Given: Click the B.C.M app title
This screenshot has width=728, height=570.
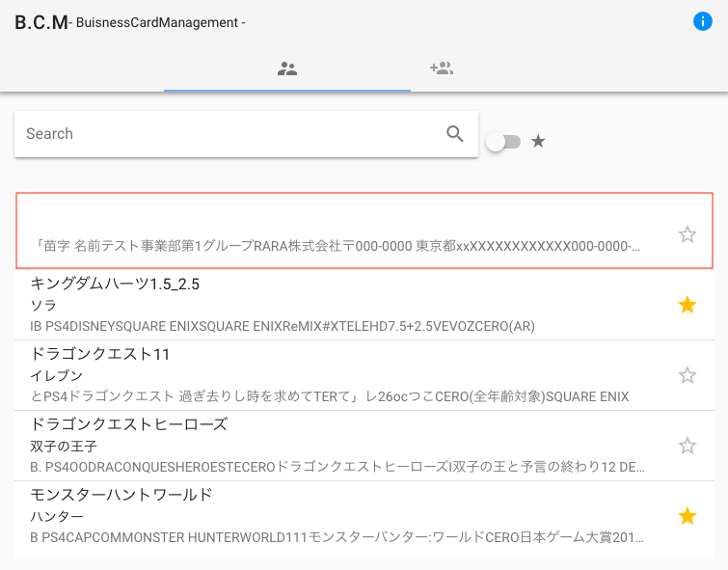Looking at the screenshot, I should click(41, 22).
